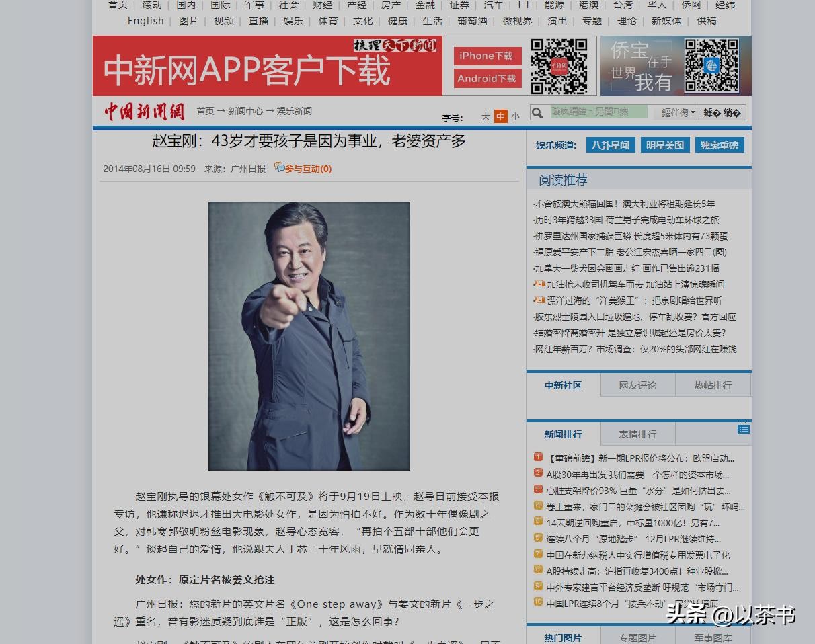This screenshot has height=644, width=815.
Task: Set font size to 大 (large)
Action: (486, 116)
